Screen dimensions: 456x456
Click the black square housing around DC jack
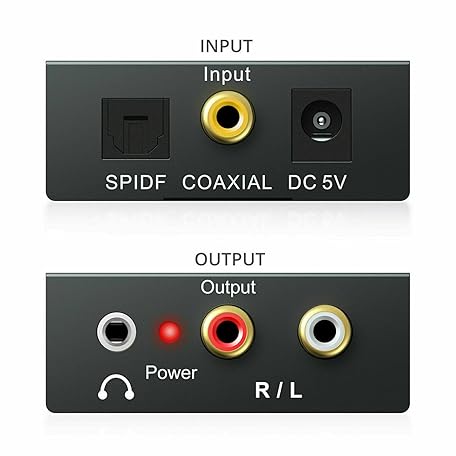pos(322,125)
